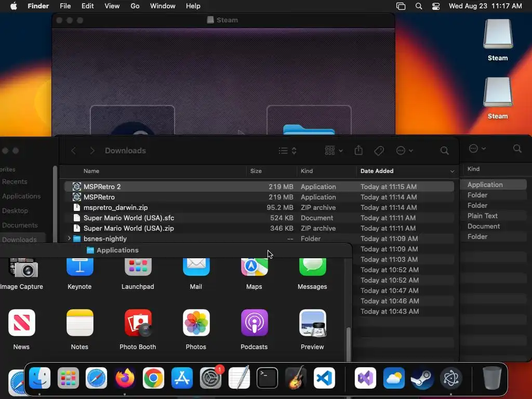532x399 pixels.
Task: Open Finder from the Dock
Action: click(39, 378)
